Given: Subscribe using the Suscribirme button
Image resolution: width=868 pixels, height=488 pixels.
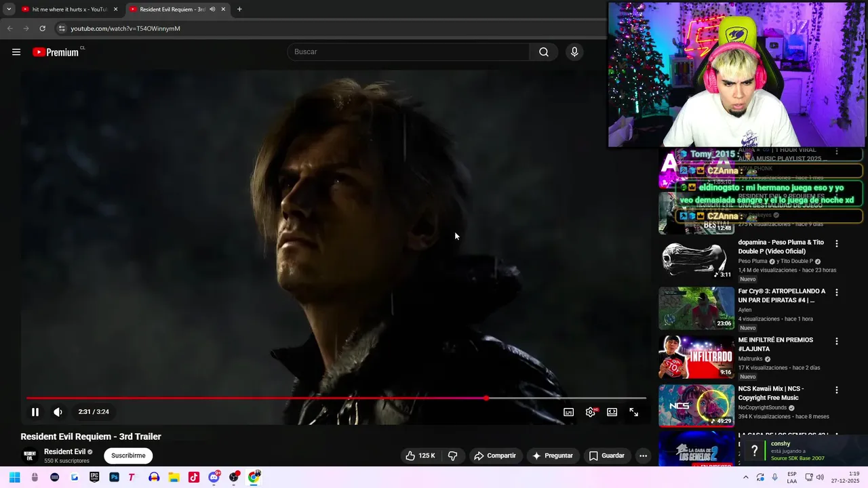Looking at the screenshot, I should point(128,455).
